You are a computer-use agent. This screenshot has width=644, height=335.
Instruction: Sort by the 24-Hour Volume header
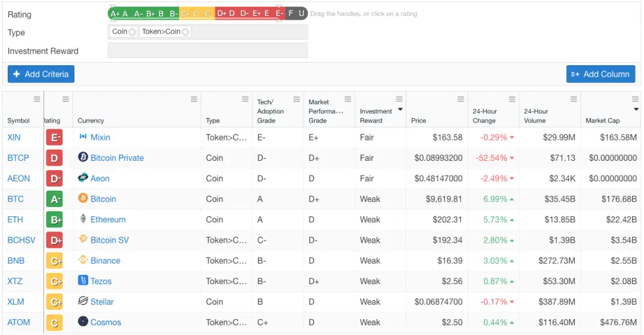point(536,116)
